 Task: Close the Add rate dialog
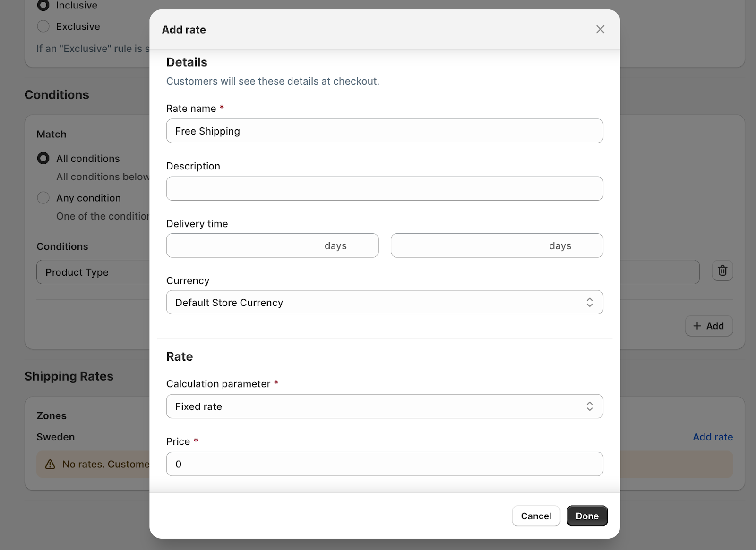tap(600, 29)
